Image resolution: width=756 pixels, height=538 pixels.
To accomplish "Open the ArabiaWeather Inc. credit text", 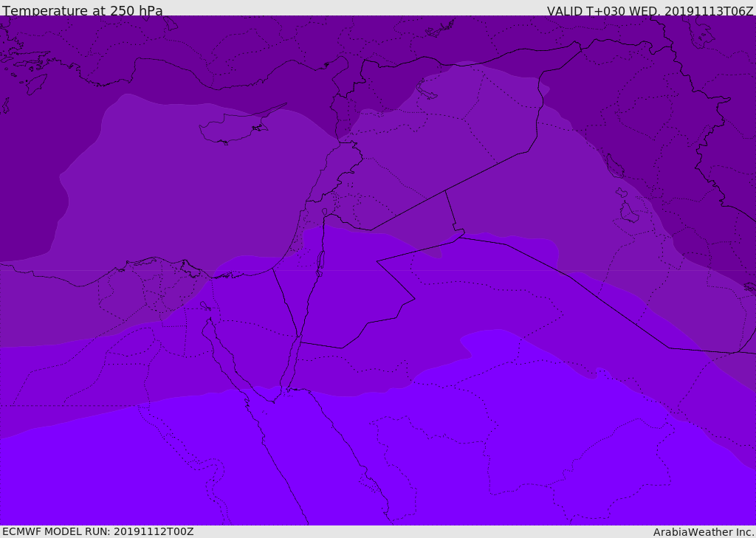I will (x=704, y=532).
